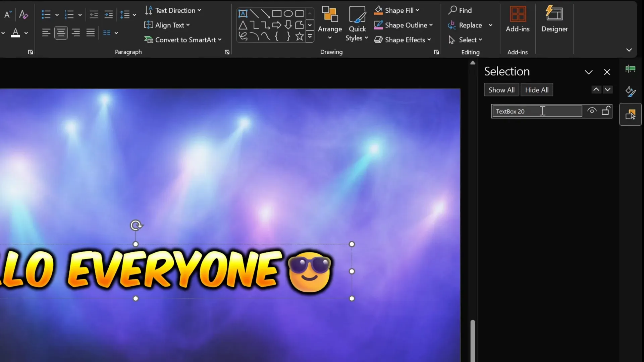Click Hide All in the Selection pane
644x362 pixels.
click(537, 90)
